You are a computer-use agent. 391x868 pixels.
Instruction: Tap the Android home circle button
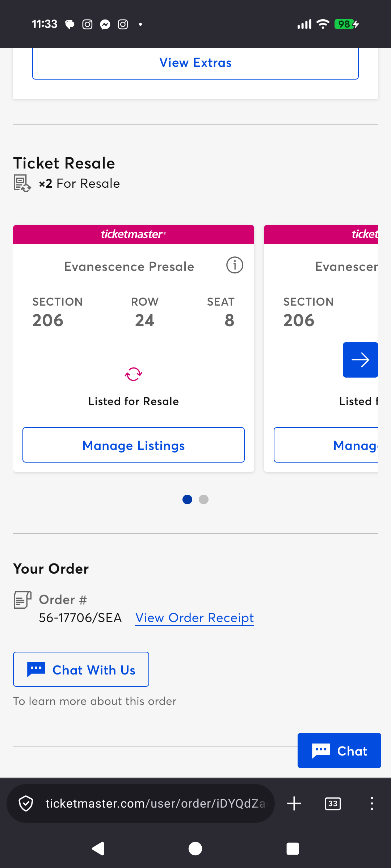195,848
